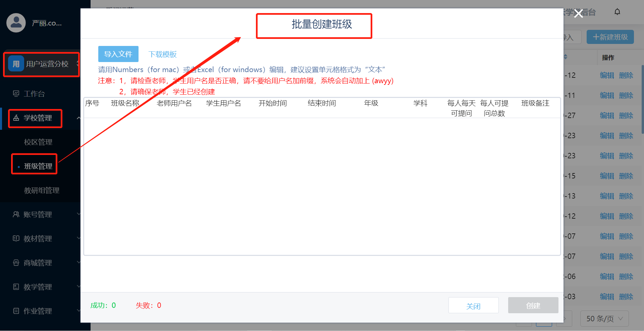Click 编辑 in the -03 row
The width and height of the screenshot is (644, 331).
click(x=607, y=297)
